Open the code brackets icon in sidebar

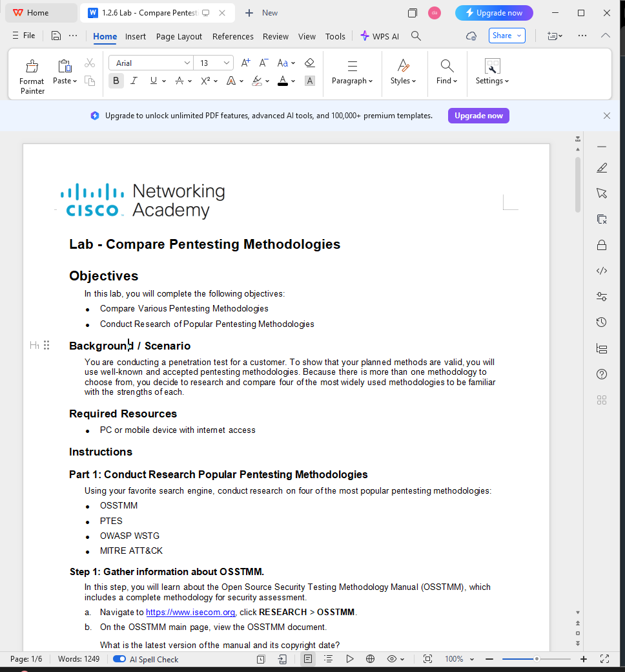coord(602,271)
